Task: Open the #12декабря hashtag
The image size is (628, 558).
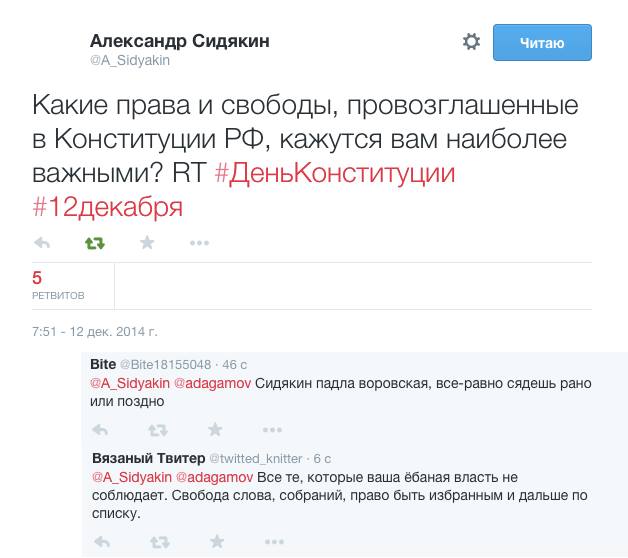Action: 107,207
